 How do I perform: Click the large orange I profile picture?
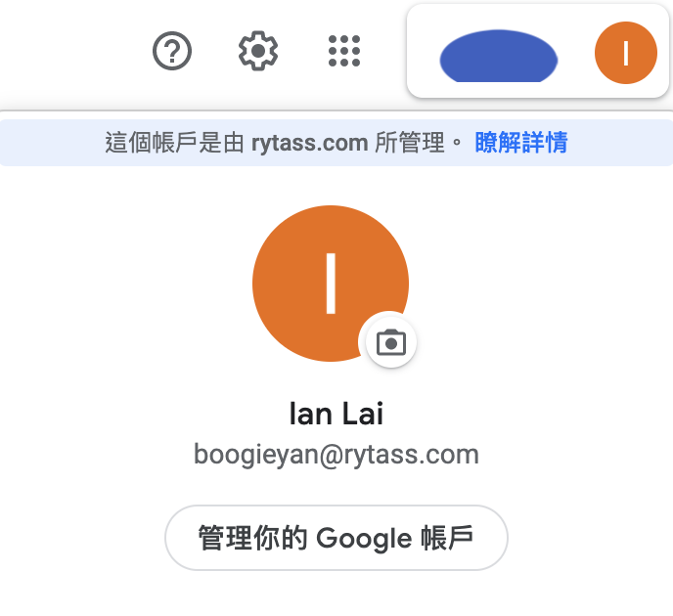click(x=331, y=284)
